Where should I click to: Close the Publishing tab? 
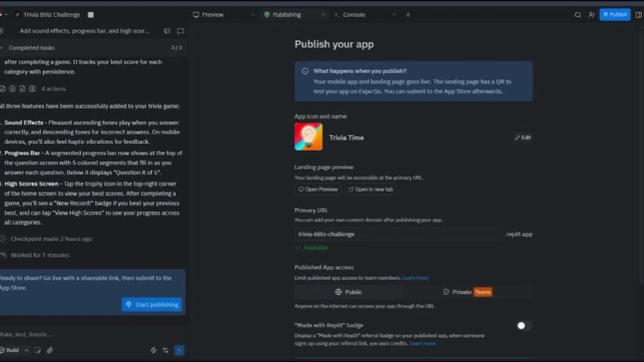(323, 15)
